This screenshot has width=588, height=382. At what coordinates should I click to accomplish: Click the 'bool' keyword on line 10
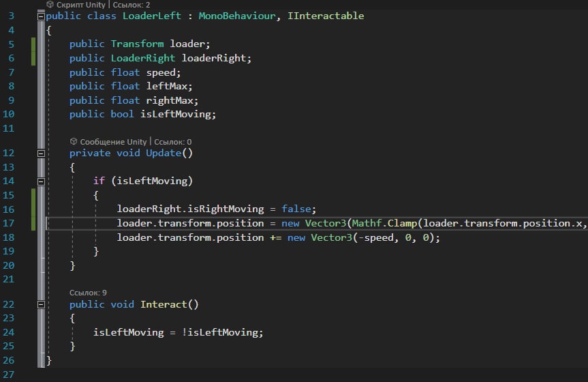122,114
